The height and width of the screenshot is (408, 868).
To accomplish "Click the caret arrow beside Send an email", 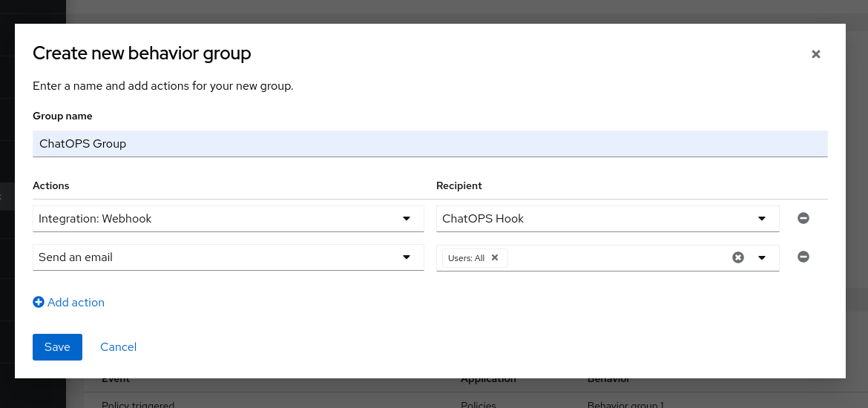I will 406,257.
